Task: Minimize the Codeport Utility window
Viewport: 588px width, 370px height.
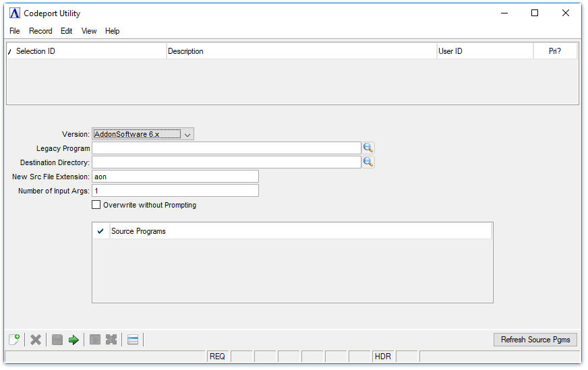Action: (504, 13)
